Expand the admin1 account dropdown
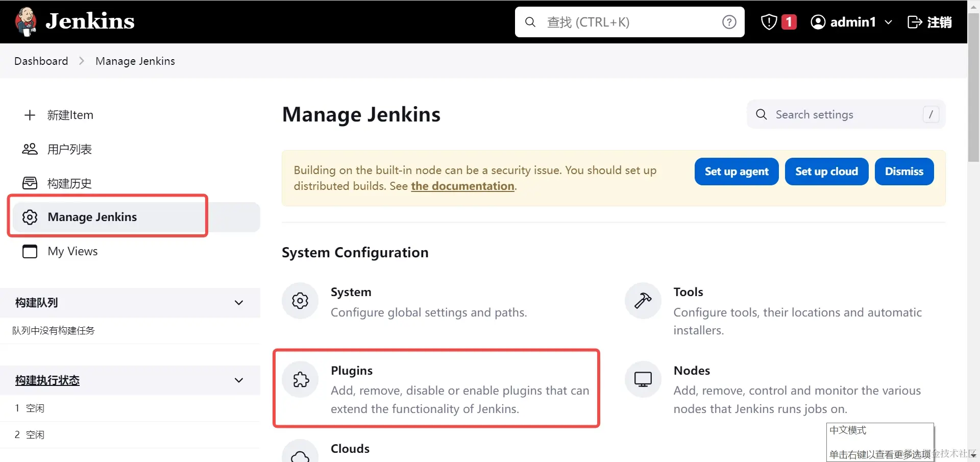This screenshot has height=462, width=980. (x=889, y=22)
